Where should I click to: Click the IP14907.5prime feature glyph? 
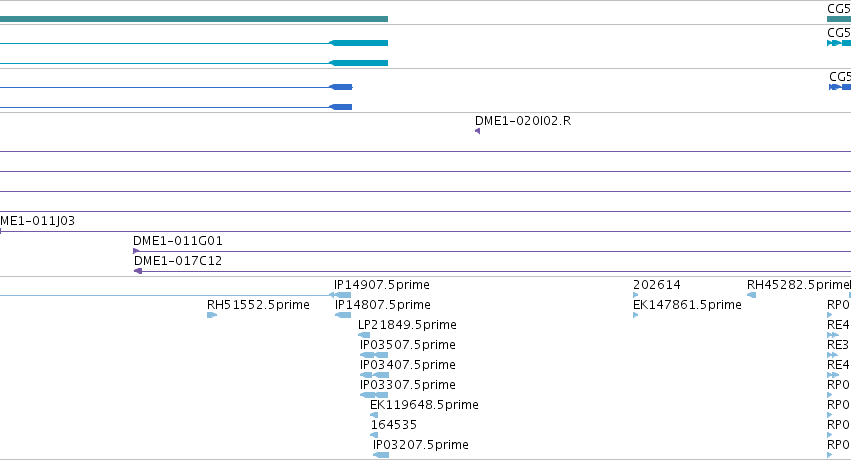pyautogui.click(x=340, y=295)
